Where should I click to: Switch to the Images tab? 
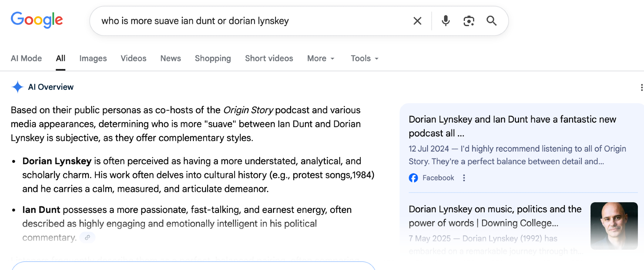tap(93, 58)
